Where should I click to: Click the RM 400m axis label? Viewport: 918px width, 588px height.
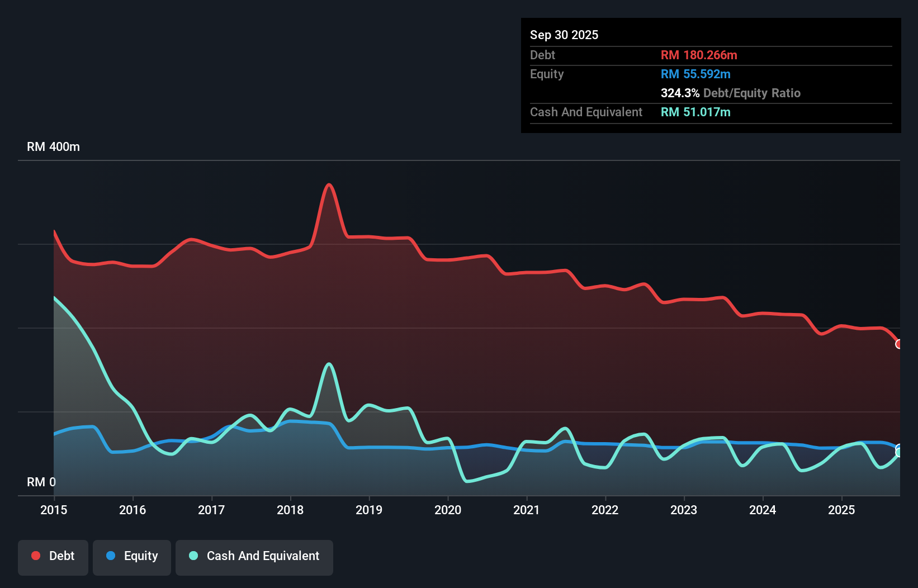pos(53,147)
